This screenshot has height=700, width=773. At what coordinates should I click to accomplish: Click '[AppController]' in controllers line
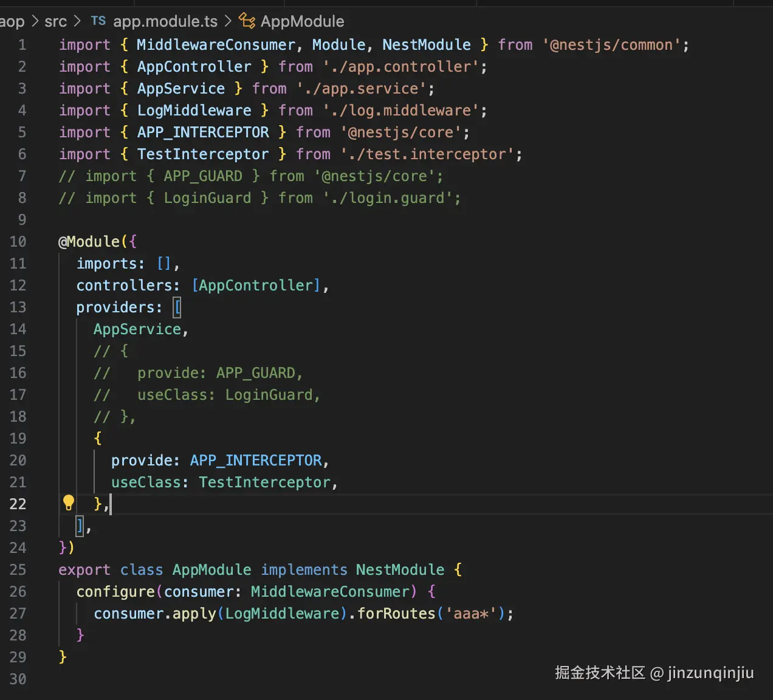256,285
